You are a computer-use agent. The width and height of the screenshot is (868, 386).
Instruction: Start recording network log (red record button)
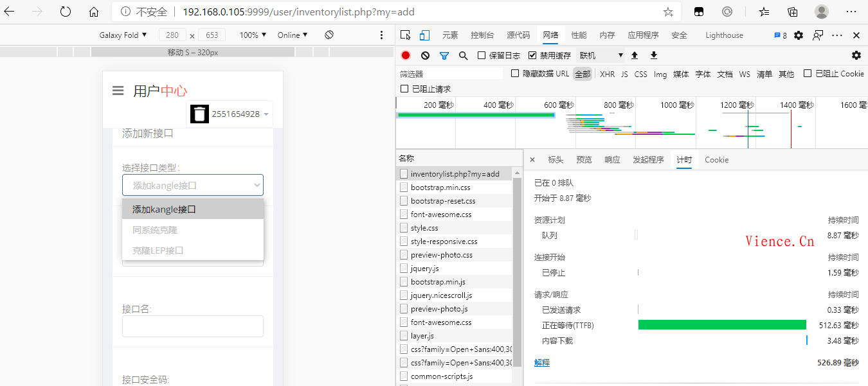[405, 55]
